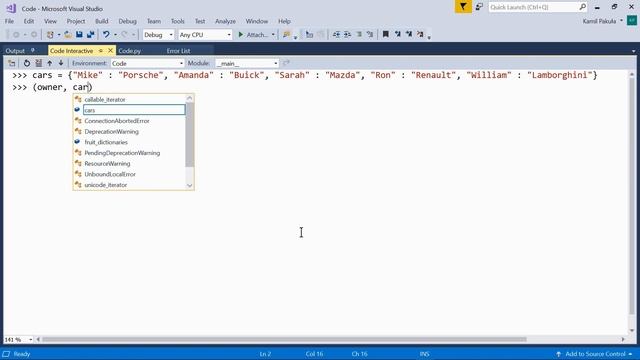
Task: Click the Ready status bar indicator
Action: point(22,354)
